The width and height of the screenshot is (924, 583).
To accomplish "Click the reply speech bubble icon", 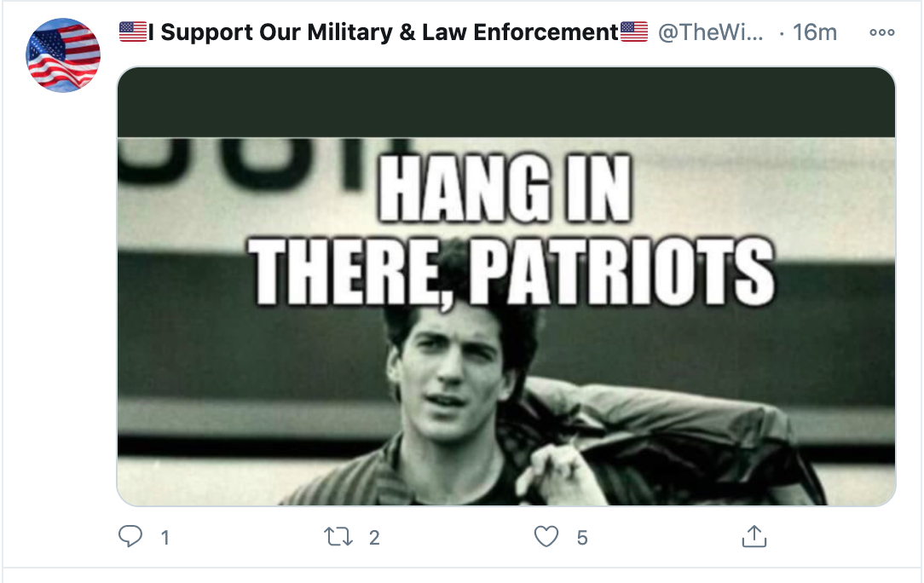I will tap(130, 536).
